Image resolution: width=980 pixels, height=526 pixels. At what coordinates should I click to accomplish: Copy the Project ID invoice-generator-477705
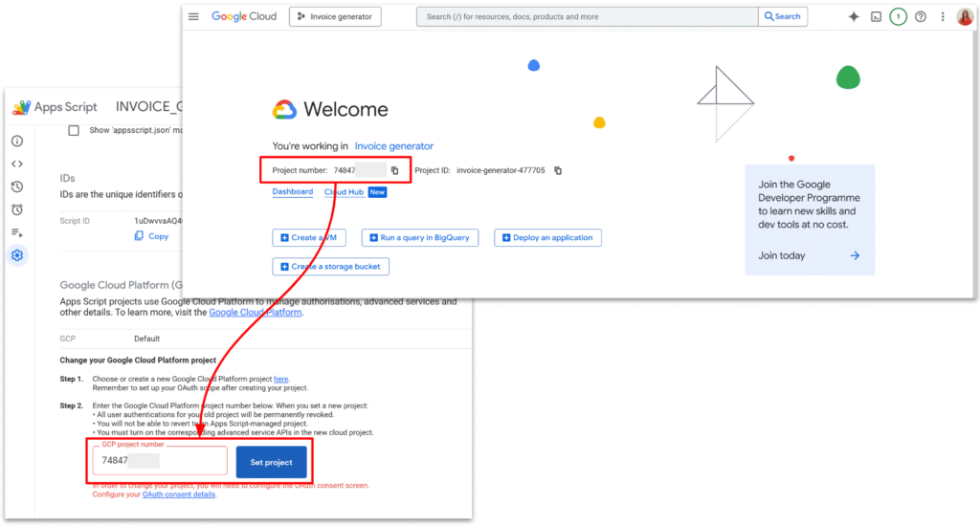pyautogui.click(x=558, y=170)
